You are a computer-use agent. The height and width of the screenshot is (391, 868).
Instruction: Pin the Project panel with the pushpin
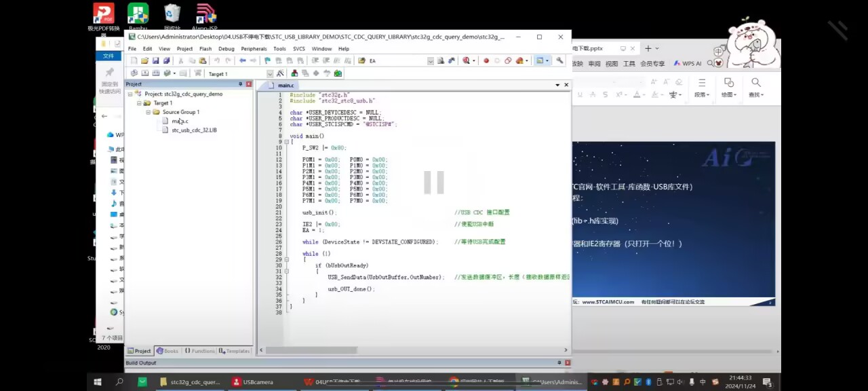(x=240, y=84)
